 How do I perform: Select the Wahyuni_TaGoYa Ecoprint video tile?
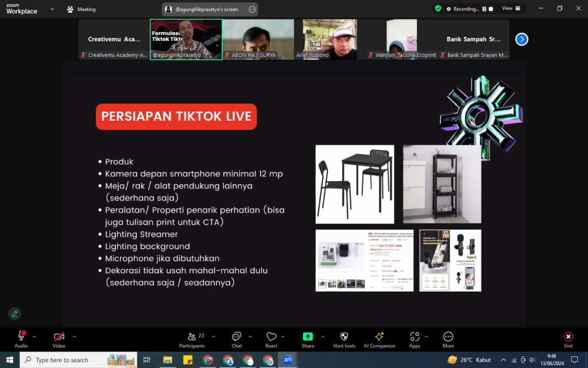coord(401,40)
